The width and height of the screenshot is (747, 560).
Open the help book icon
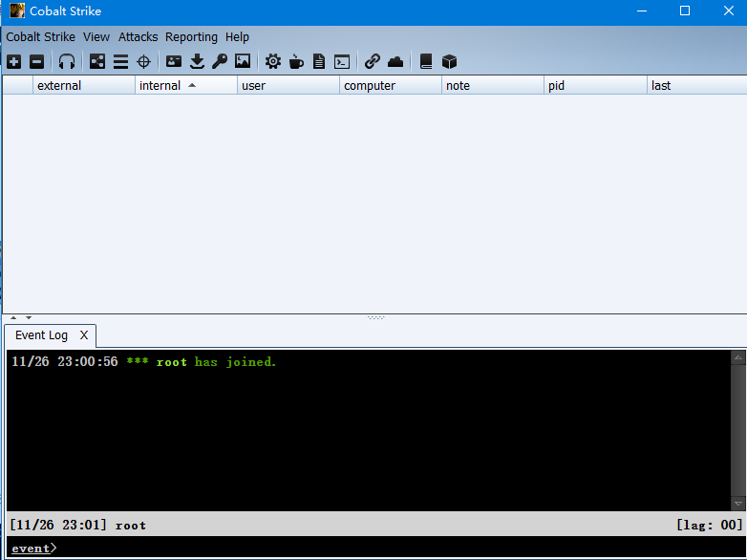426,61
